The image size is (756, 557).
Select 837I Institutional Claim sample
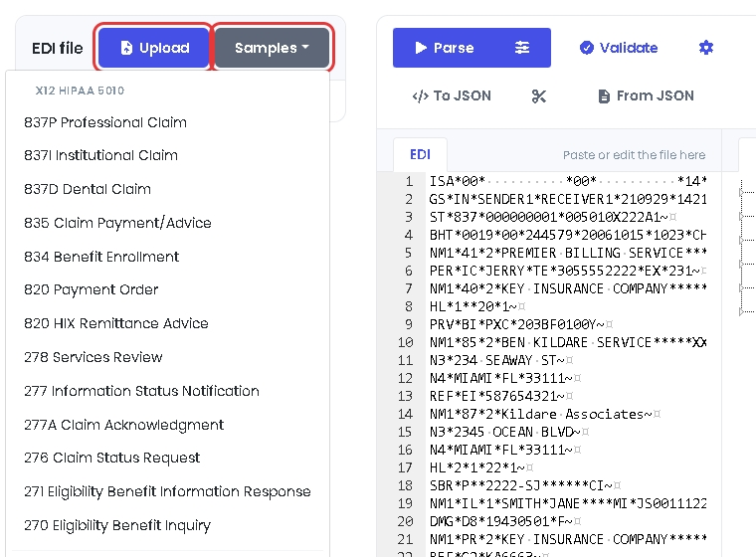tap(100, 155)
